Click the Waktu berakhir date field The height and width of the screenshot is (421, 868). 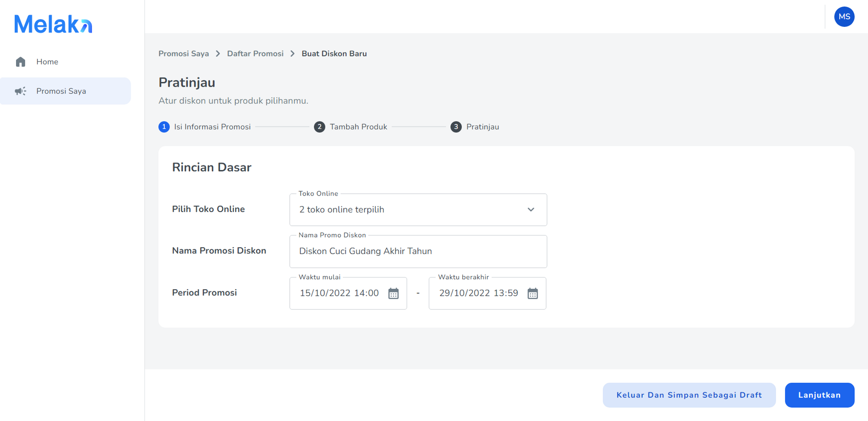487,293
